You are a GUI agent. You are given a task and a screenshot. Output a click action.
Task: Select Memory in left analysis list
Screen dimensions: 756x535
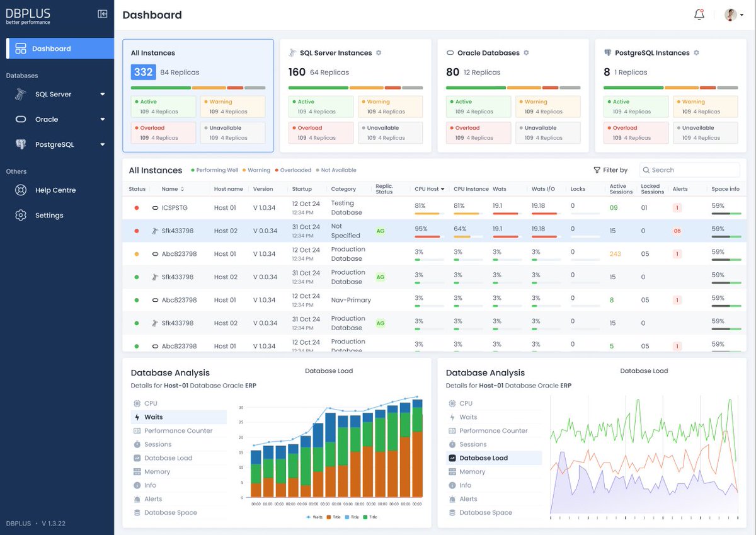(179, 471)
